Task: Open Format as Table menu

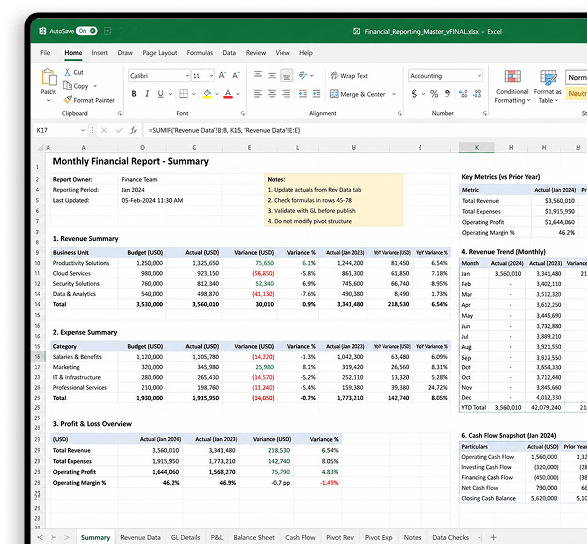Action: click(547, 86)
